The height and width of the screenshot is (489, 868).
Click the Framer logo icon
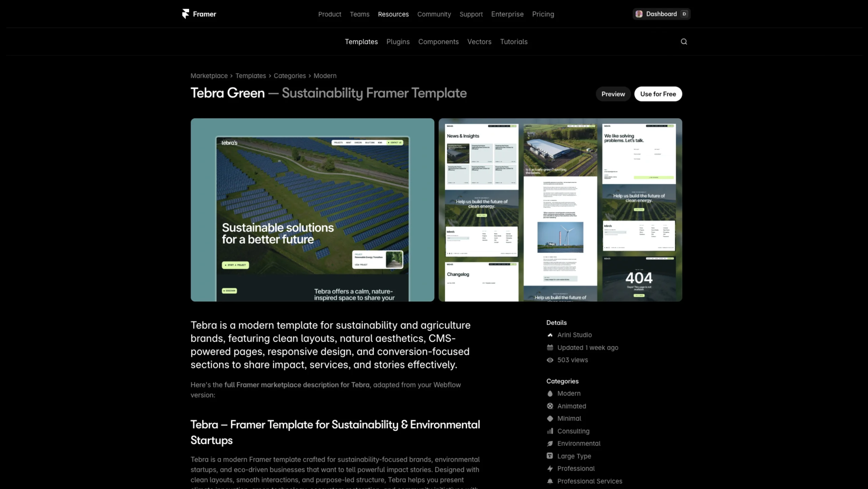coord(185,14)
